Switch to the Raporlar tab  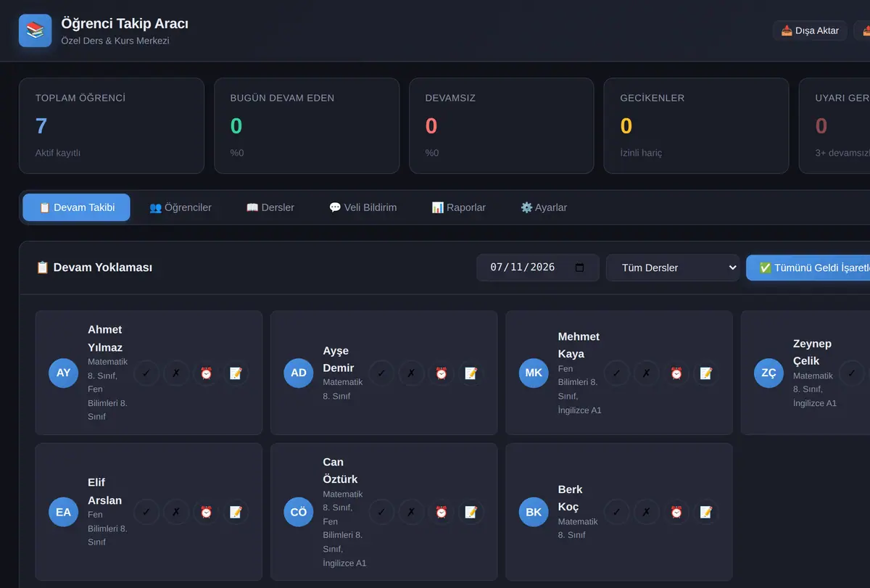458,207
